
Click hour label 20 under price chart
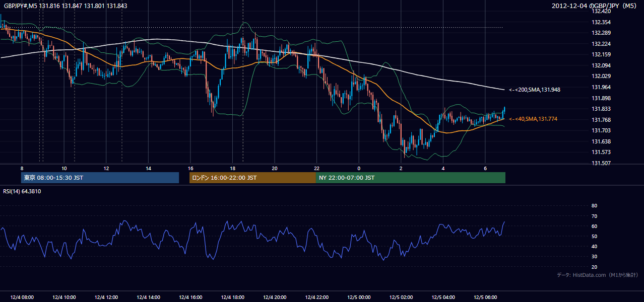click(275, 168)
